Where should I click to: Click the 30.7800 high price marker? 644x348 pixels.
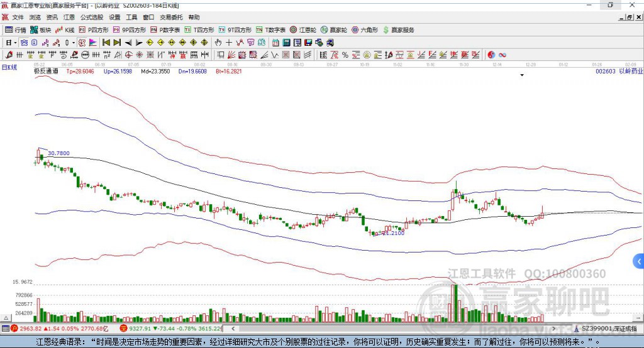58,153
